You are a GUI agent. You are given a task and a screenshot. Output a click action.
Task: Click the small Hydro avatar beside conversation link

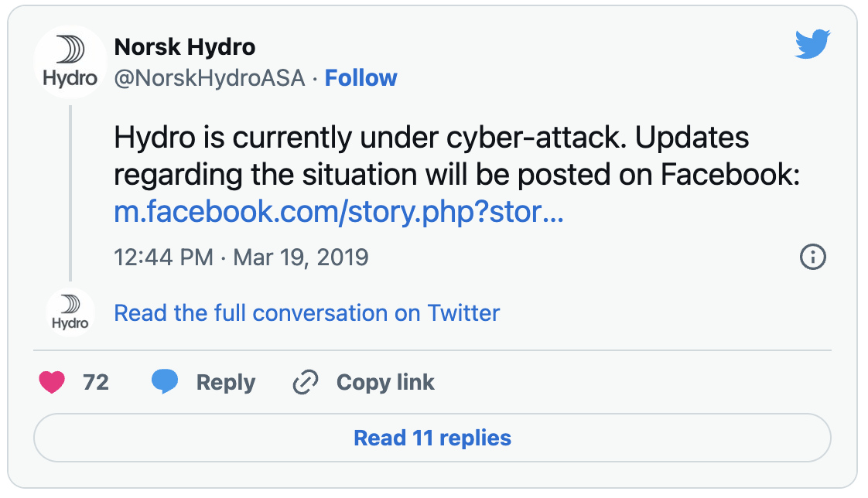(70, 312)
